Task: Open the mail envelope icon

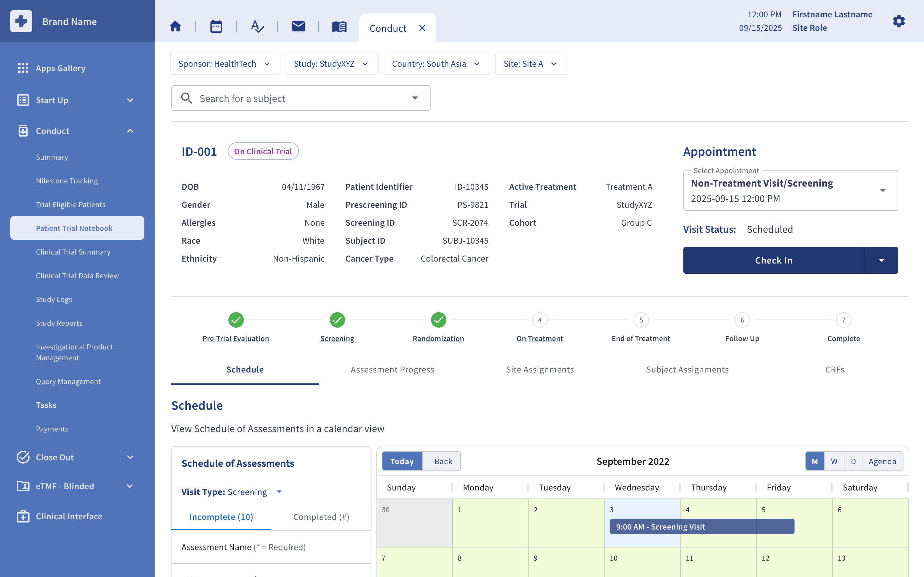Action: (x=298, y=26)
